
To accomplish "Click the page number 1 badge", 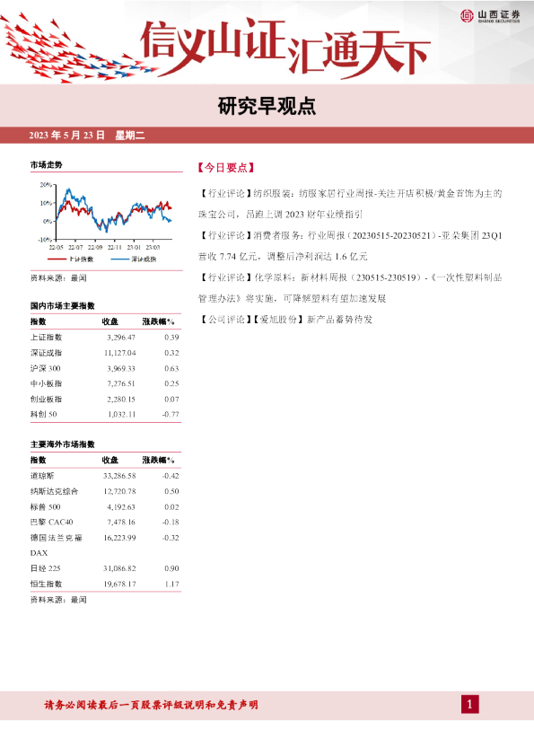I will [x=470, y=705].
